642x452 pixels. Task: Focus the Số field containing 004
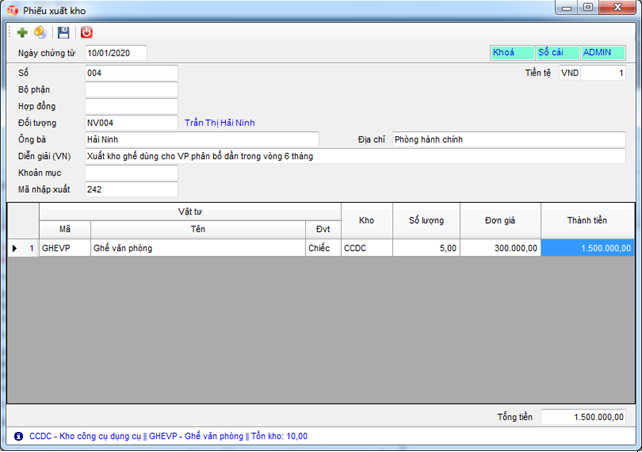[x=131, y=72]
